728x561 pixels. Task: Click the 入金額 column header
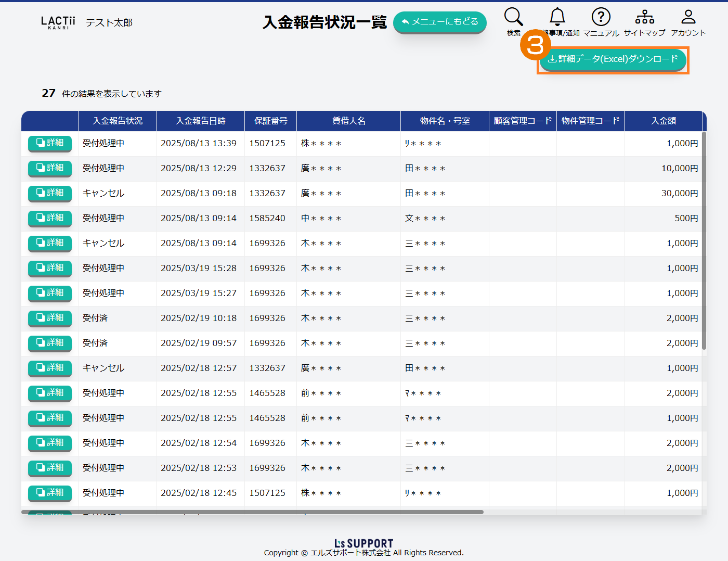pyautogui.click(x=663, y=121)
